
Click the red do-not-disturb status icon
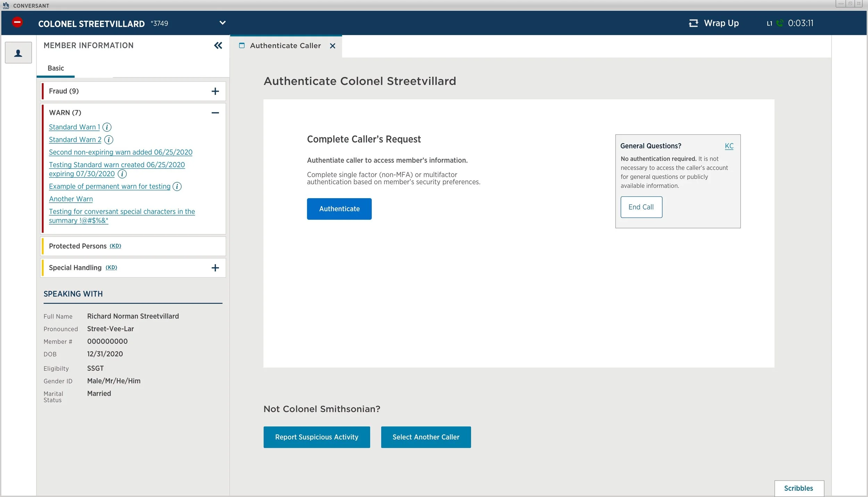17,22
